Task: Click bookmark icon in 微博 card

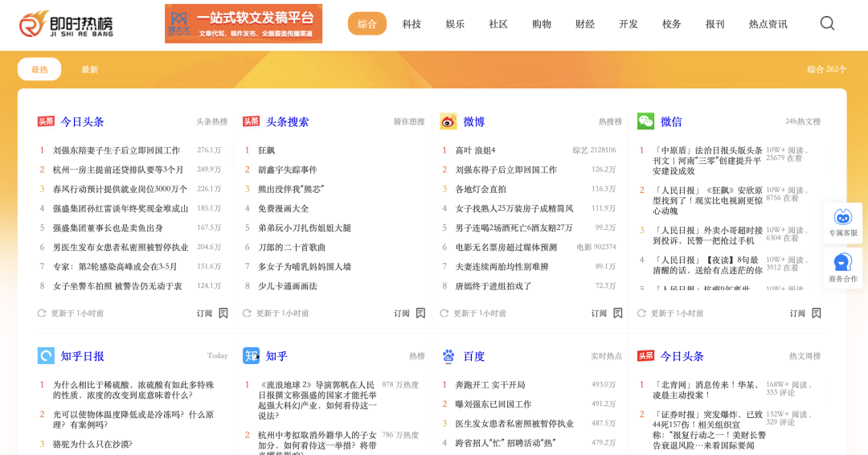Action: [x=618, y=314]
